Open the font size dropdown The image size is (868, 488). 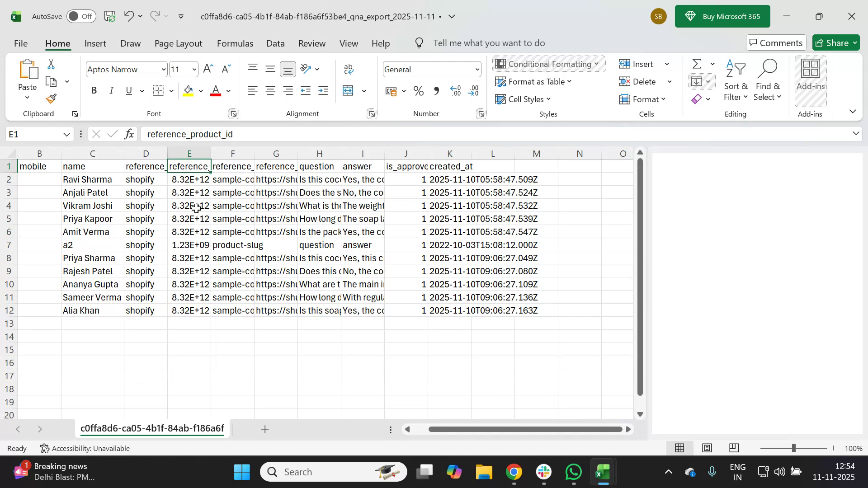click(193, 69)
